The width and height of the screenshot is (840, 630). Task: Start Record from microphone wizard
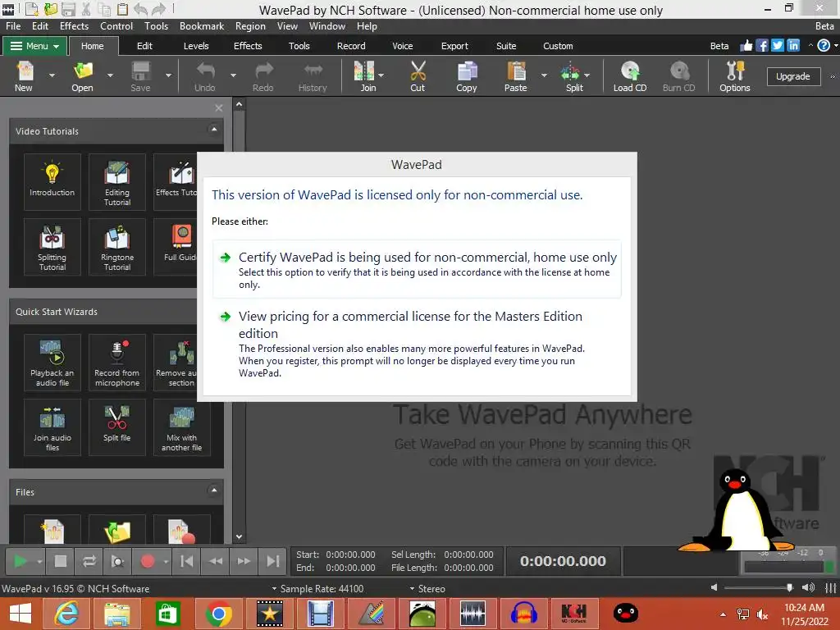pos(116,362)
